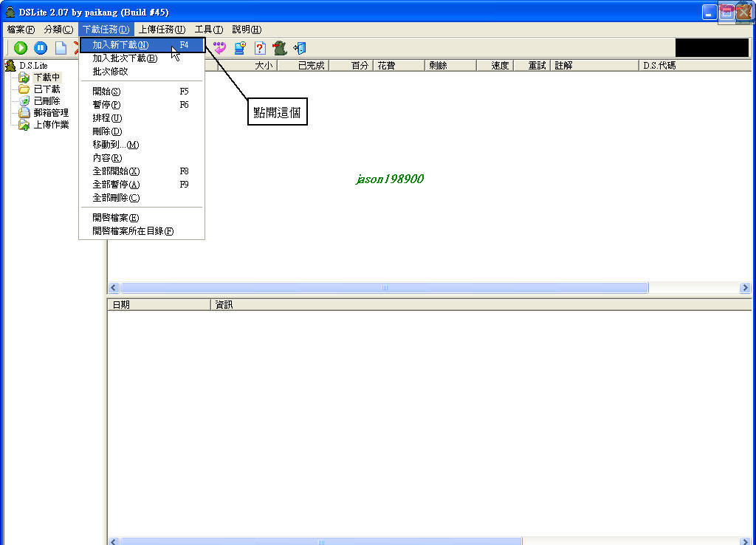Click the new document toolbar icon
This screenshot has height=545, width=756.
61,48
